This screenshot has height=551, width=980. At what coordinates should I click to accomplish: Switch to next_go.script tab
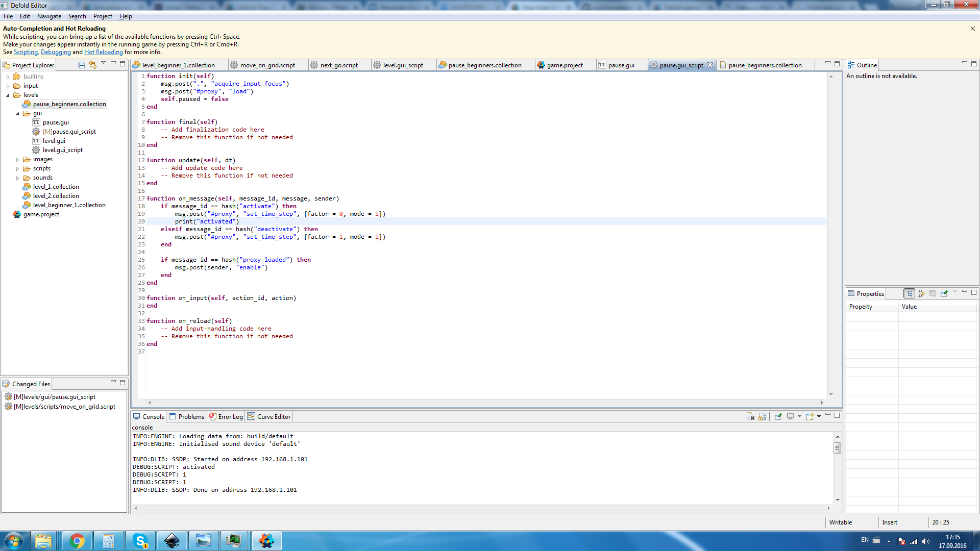339,65
